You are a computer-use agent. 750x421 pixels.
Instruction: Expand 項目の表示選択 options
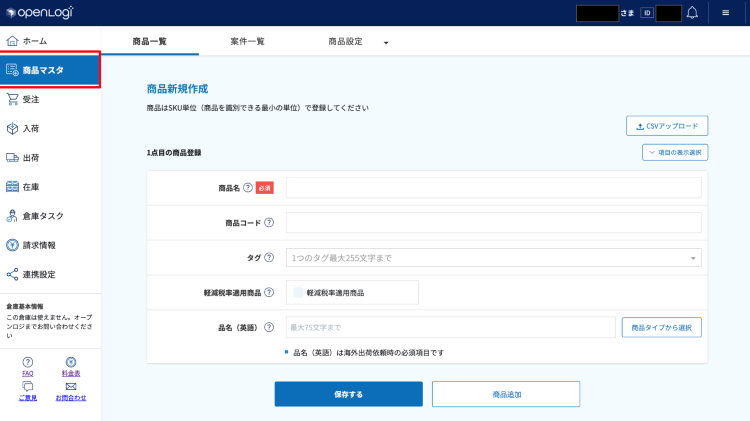coord(675,153)
